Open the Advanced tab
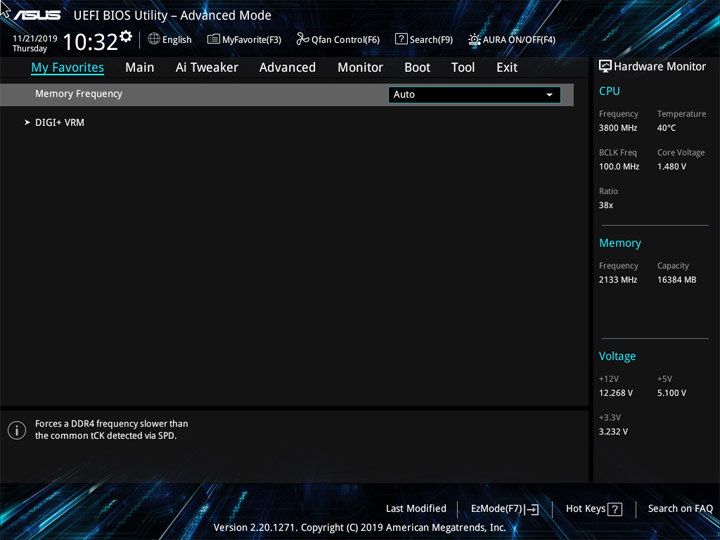The image size is (720, 540). 287,68
